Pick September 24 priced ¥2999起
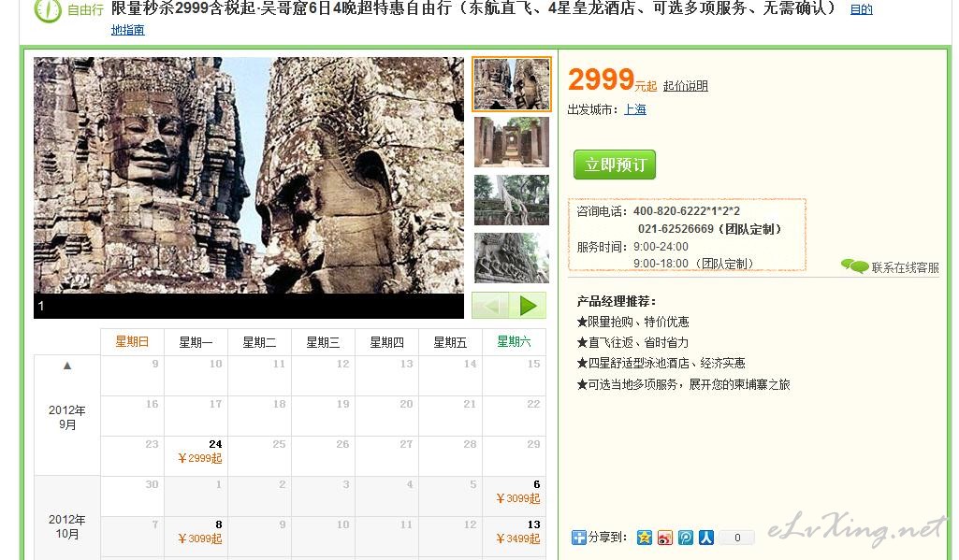The width and height of the screenshot is (959, 560). pyautogui.click(x=196, y=456)
